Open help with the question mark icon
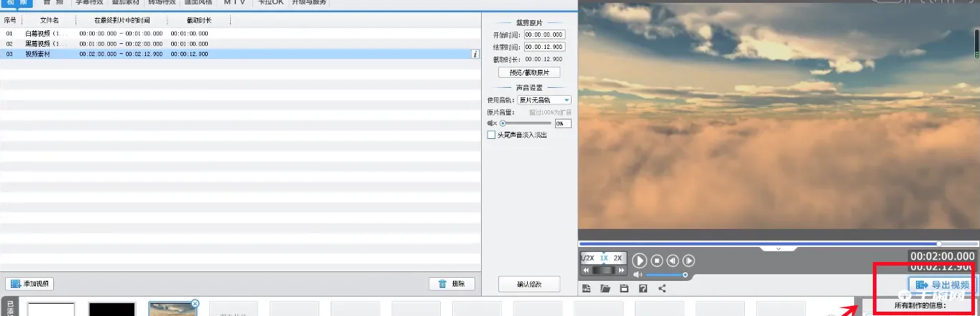Viewport: 980px width, 316px height. (643, 289)
